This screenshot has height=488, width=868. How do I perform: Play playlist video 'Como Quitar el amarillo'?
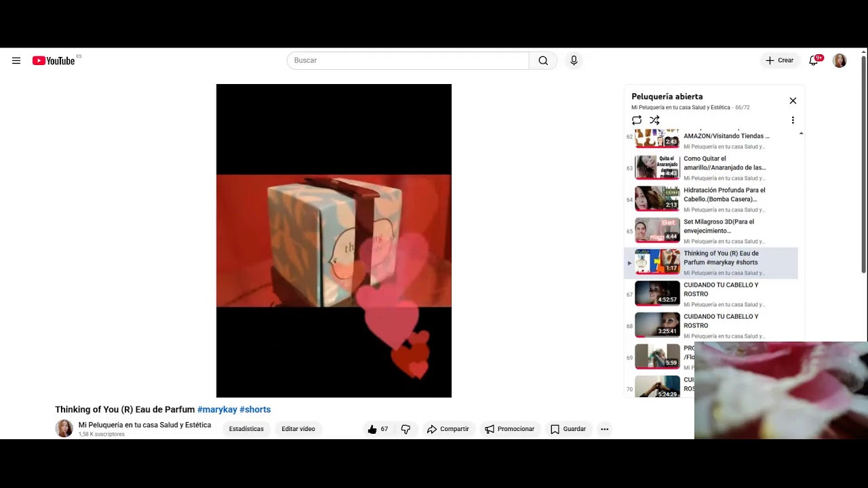click(x=711, y=167)
